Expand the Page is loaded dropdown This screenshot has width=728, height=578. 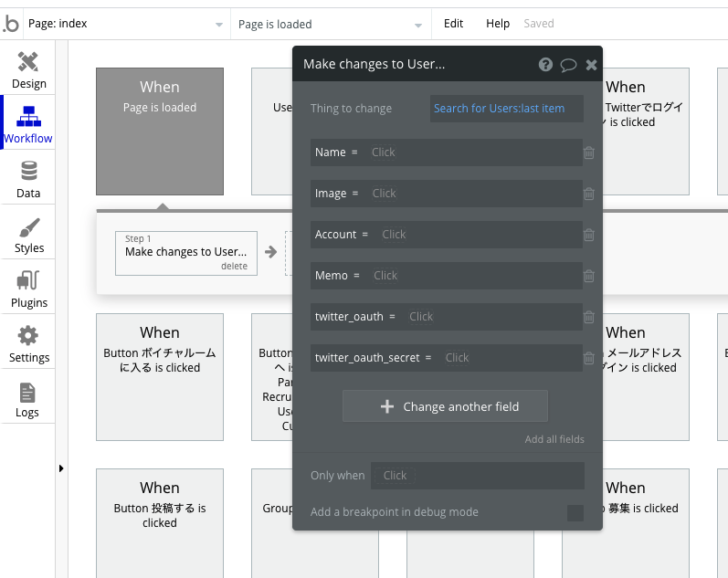pyautogui.click(x=331, y=24)
